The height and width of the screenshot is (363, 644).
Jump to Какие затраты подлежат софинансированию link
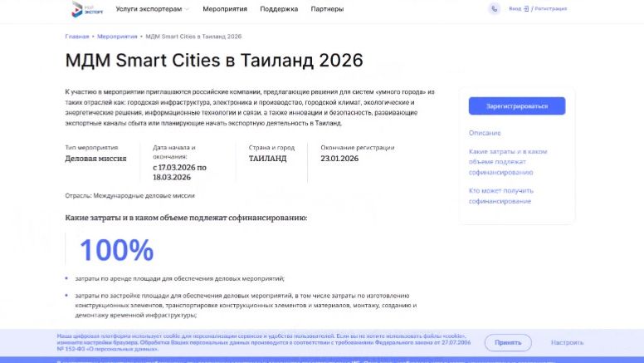[x=508, y=162]
